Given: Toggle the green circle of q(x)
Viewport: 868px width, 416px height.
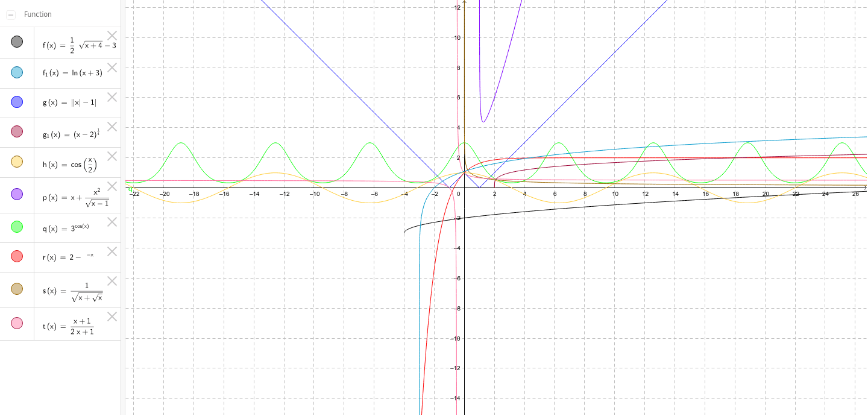Looking at the screenshot, I should pyautogui.click(x=17, y=227).
